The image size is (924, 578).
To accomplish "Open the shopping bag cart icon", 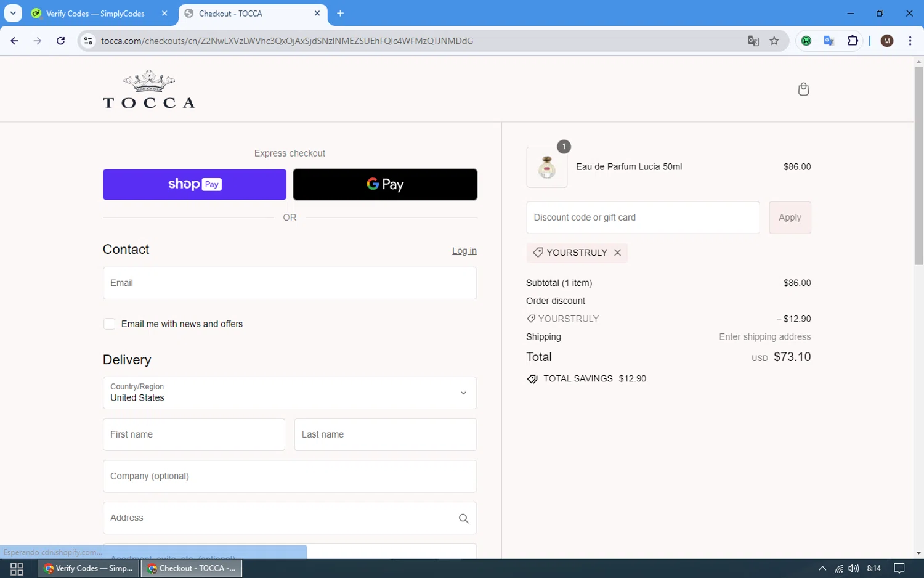I will click(803, 89).
